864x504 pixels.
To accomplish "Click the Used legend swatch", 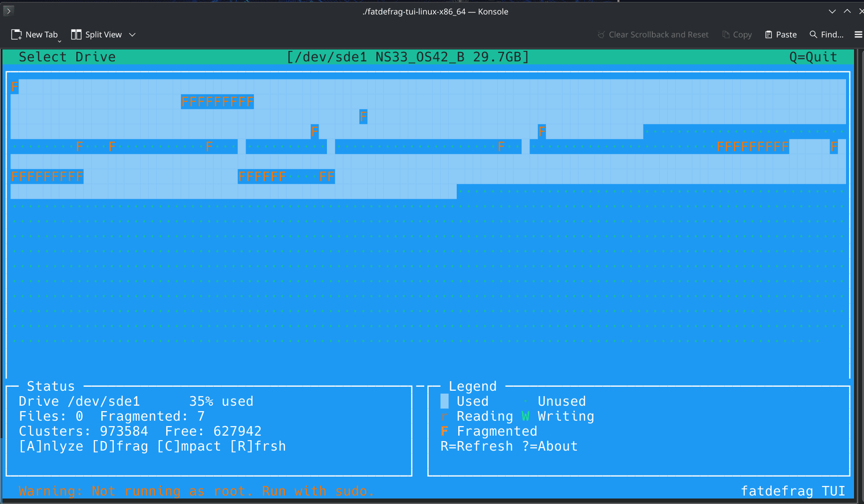I will pyautogui.click(x=444, y=401).
